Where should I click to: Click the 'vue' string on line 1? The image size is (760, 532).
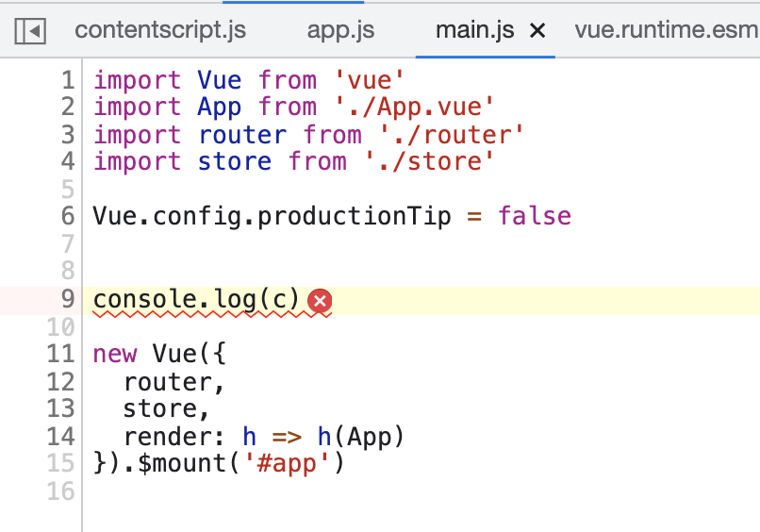tap(370, 80)
